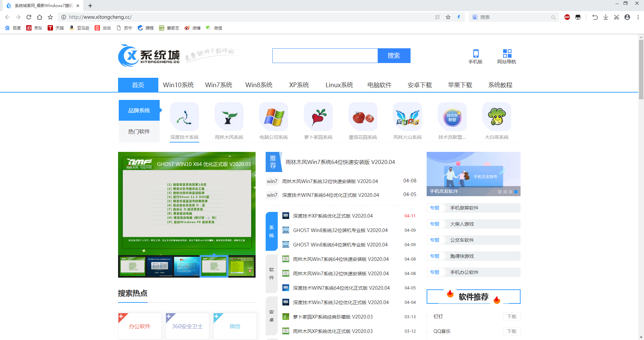The image size is (644, 340).
Task: Open the Linux系统 menu item
Action: (339, 85)
